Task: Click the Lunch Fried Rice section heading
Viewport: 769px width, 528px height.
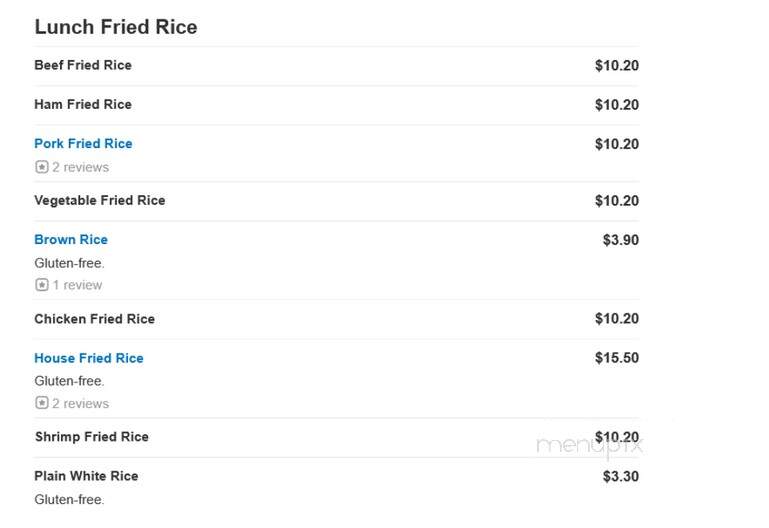Action: (x=116, y=27)
